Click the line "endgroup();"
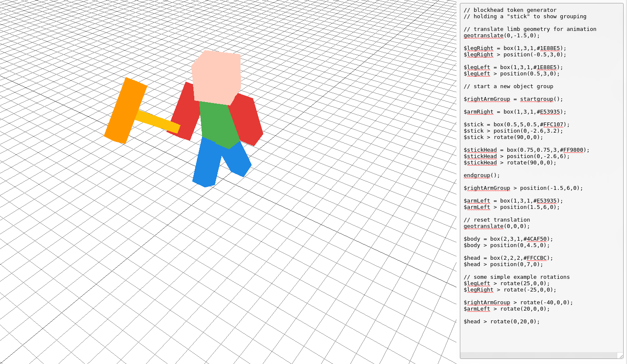Screen dimensions: 627x364 482,175
